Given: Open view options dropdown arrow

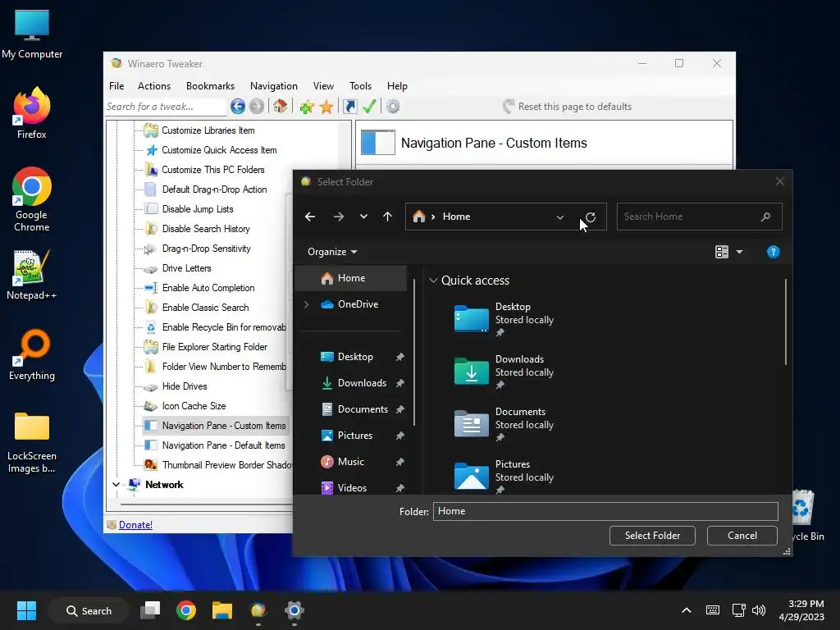Looking at the screenshot, I should click(x=740, y=252).
